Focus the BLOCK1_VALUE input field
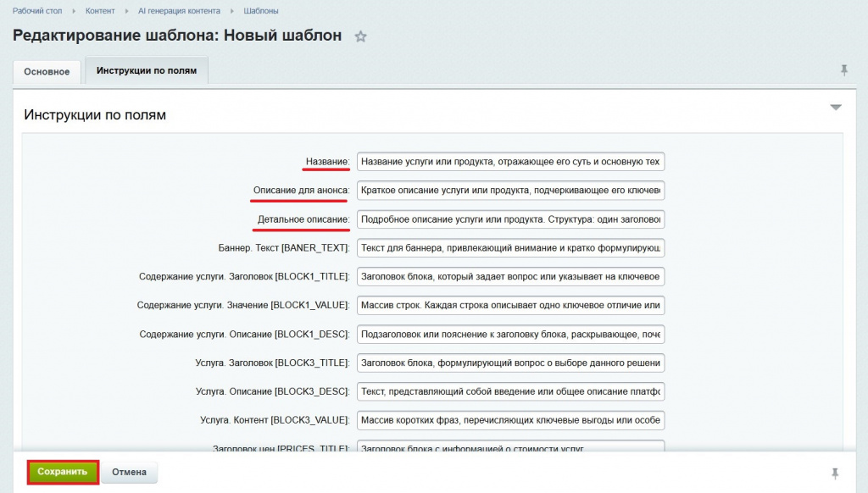The height and width of the screenshot is (493, 868). (x=510, y=305)
